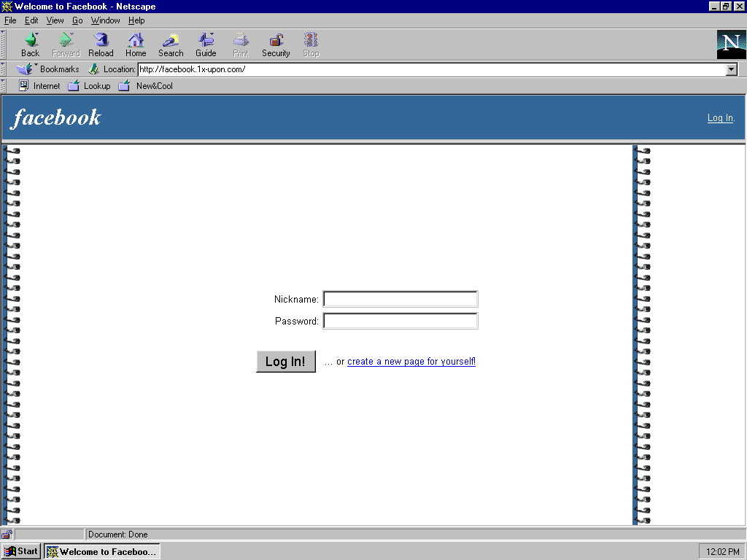Expand the Location URL dropdown arrow
The height and width of the screenshot is (560, 747).
[x=732, y=69]
